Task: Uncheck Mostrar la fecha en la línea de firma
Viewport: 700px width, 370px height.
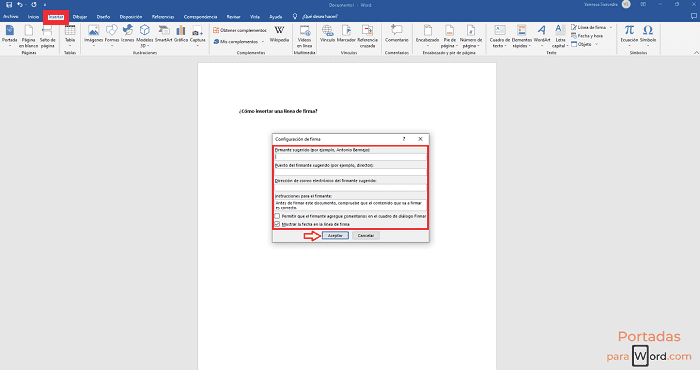Action: coord(277,224)
